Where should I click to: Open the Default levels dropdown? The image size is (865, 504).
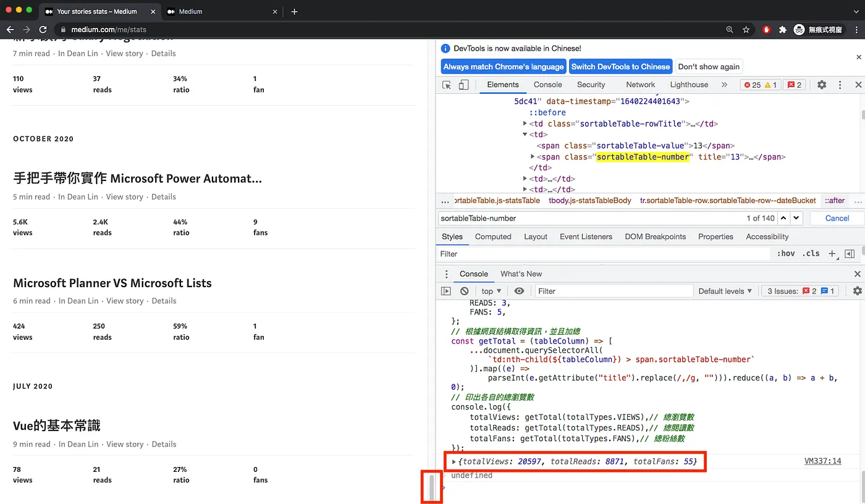[x=725, y=291]
